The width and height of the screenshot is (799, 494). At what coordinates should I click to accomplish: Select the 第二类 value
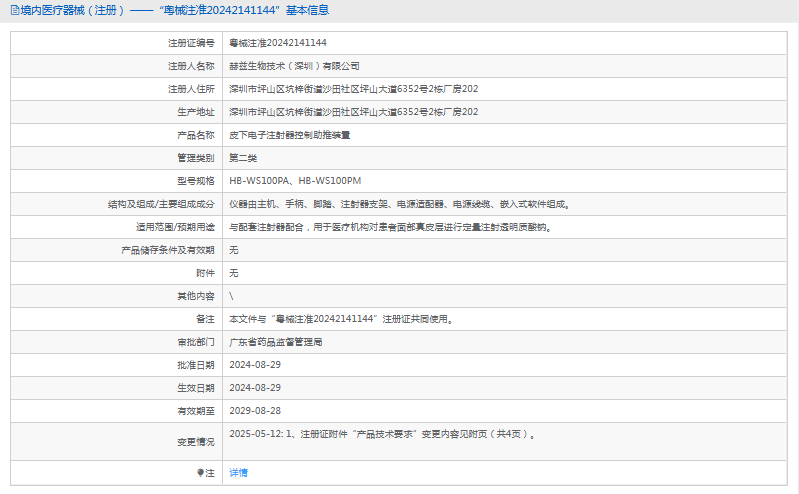click(x=243, y=158)
